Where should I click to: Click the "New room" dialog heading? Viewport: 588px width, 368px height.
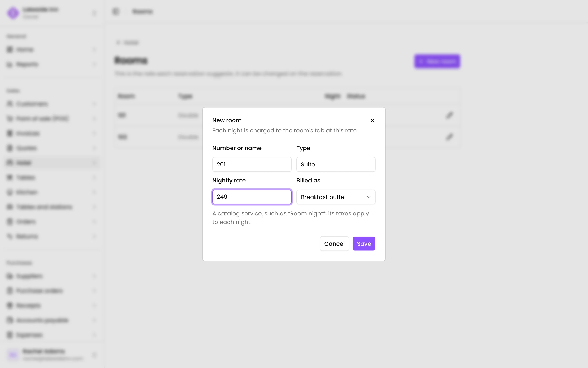(227, 120)
